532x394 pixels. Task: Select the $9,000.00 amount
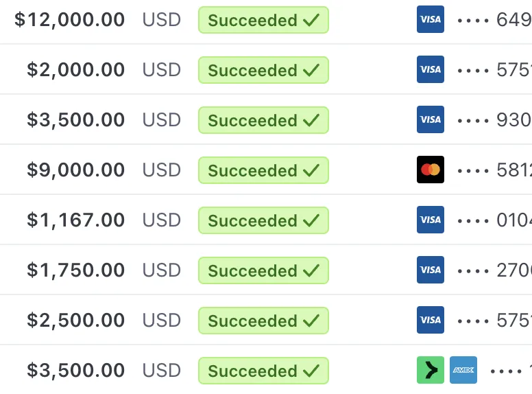75,170
